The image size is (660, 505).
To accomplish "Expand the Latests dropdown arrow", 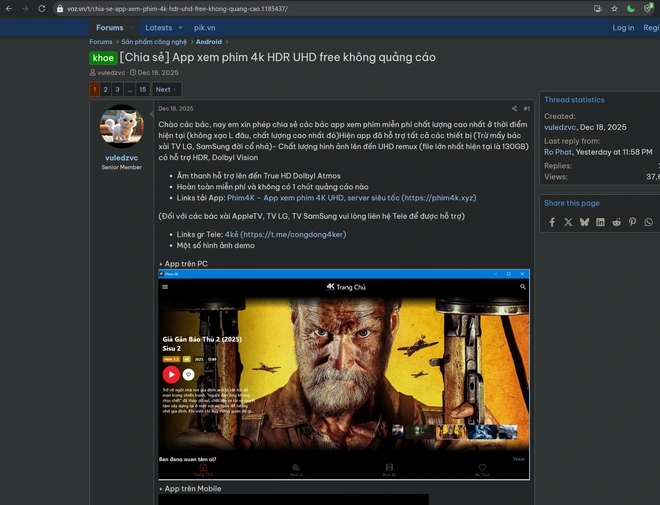I will coord(181,28).
